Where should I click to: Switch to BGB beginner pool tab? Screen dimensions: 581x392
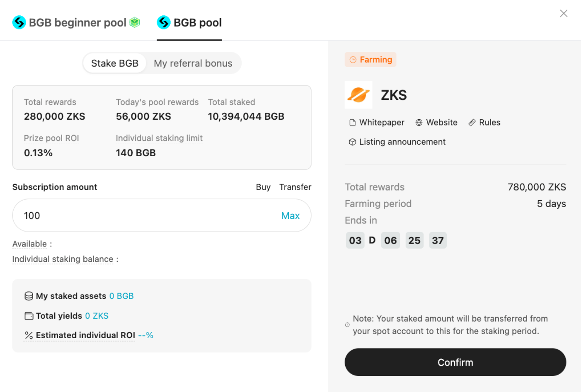(x=76, y=22)
